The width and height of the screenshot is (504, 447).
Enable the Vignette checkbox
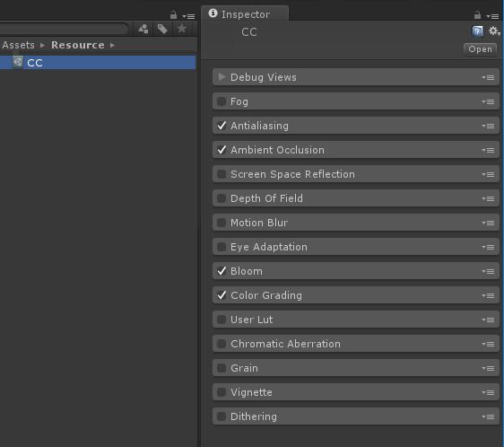222,392
